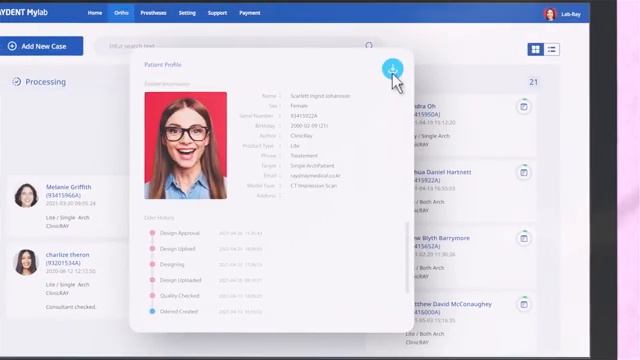The image size is (640, 360).
Task: Open the charlize theron case name
Action: 67,254
